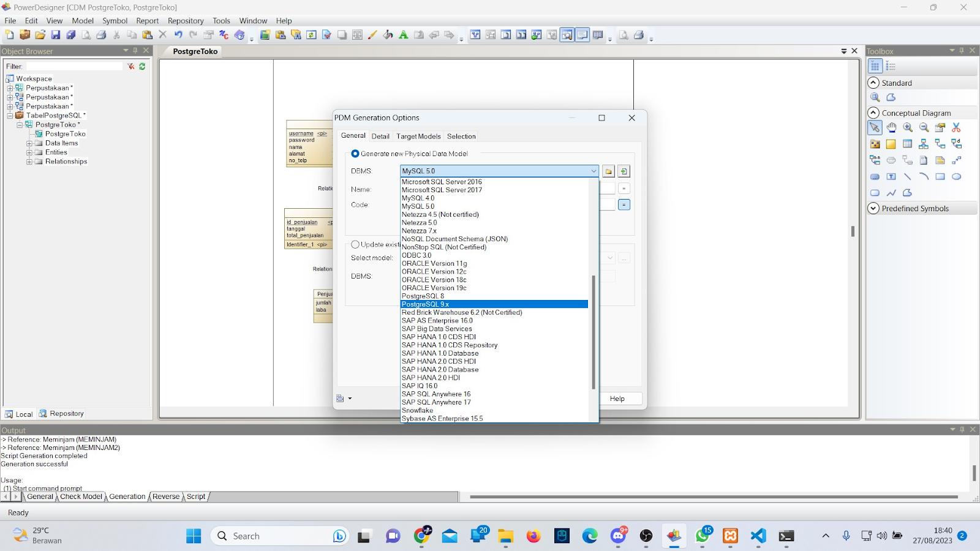This screenshot has width=980, height=551.
Task: Select the Arc drawing tool
Action: (924, 176)
